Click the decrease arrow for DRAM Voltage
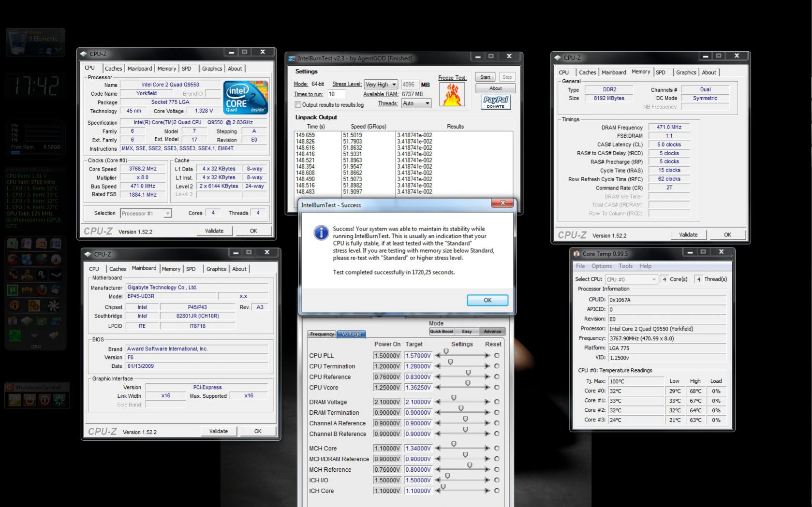812x507 pixels. tap(438, 402)
